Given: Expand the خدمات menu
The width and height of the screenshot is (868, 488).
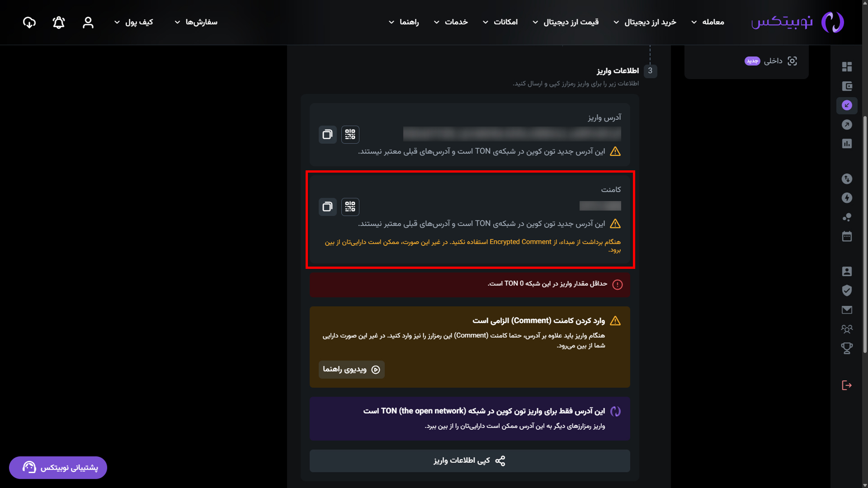Looking at the screenshot, I should coord(451,22).
